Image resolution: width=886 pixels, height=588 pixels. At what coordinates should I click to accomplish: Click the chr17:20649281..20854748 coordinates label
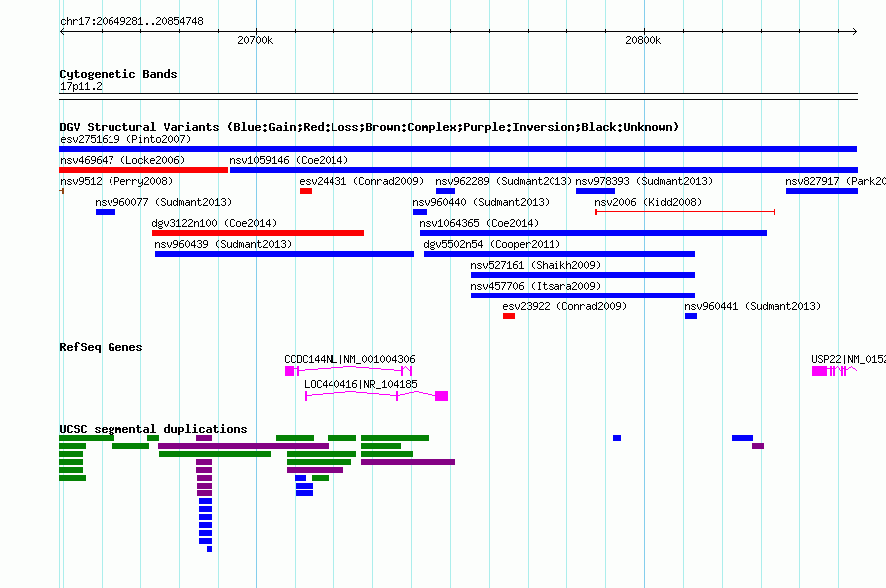tap(131, 21)
